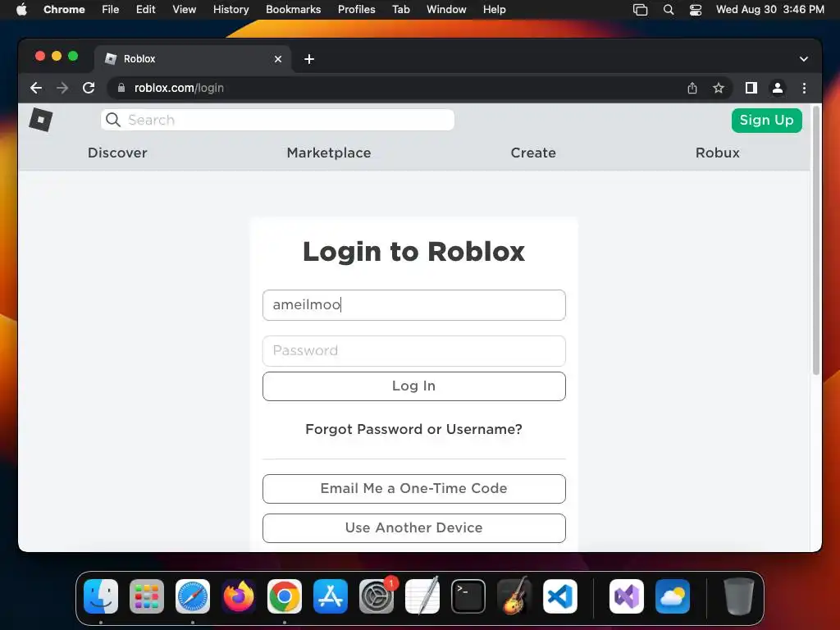Focus the username field containing ameilmoo
This screenshot has width=840, height=630.
point(414,305)
